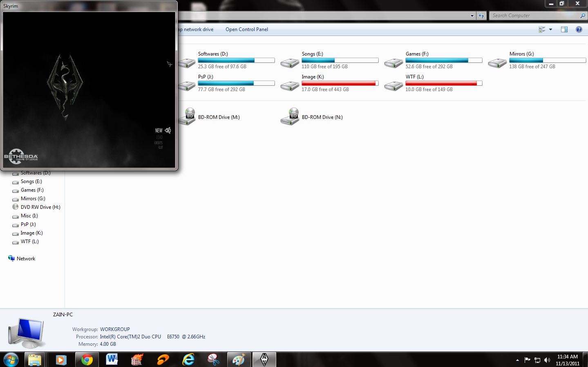
Task: Switch to the Skyrim taskbar button
Action: 264,360
